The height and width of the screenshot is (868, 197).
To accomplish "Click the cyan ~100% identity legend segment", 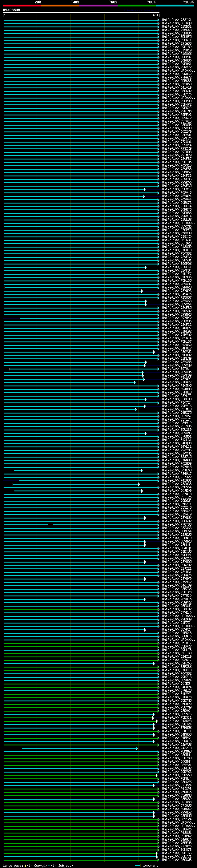I will tap(175, 6).
